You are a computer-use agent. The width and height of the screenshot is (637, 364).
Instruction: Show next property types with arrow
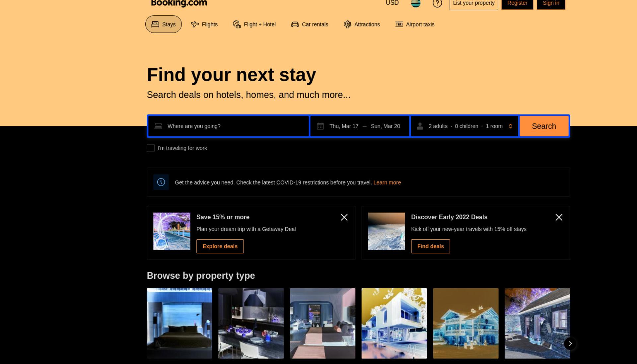coord(570,344)
